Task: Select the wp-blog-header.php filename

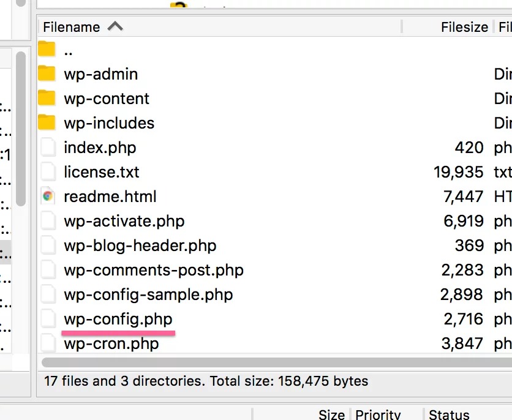Action: (140, 246)
